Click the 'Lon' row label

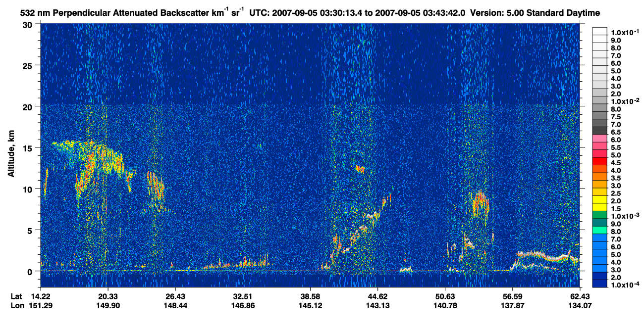[17, 305]
